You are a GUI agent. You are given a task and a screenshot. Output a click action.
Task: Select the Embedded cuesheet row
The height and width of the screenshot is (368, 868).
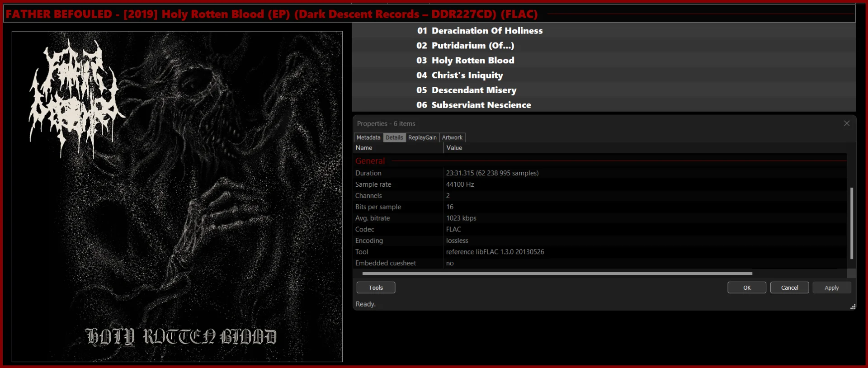600,263
